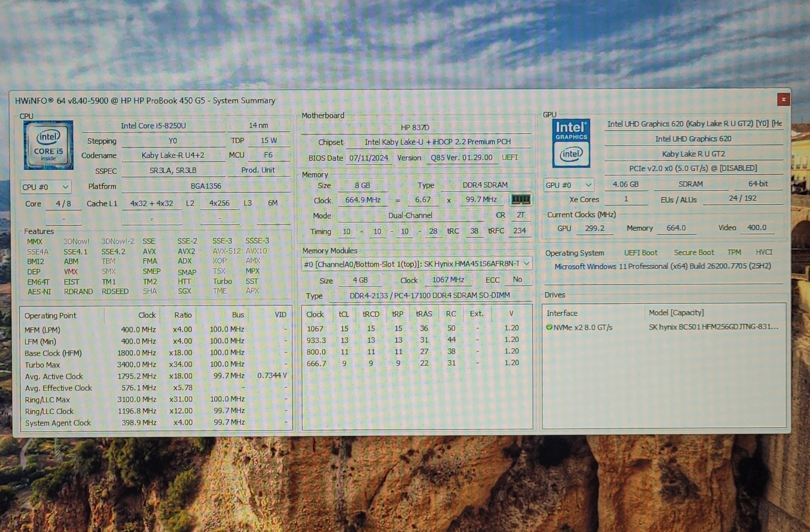Click the Interface column header in Drives
810x532 pixels.
[562, 313]
